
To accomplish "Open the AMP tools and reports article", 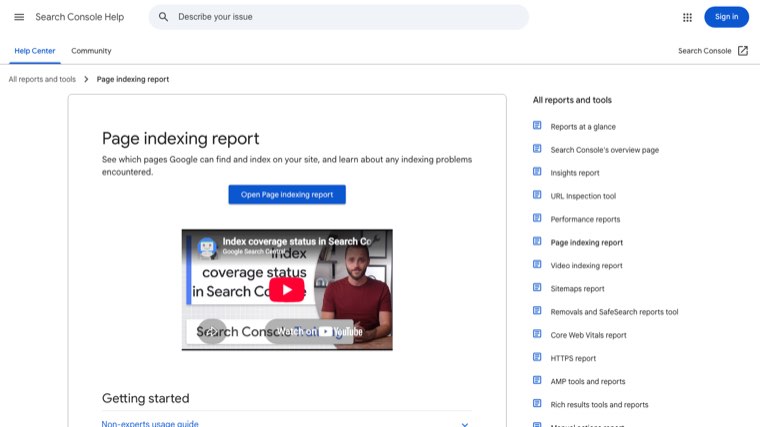I will pos(587,381).
